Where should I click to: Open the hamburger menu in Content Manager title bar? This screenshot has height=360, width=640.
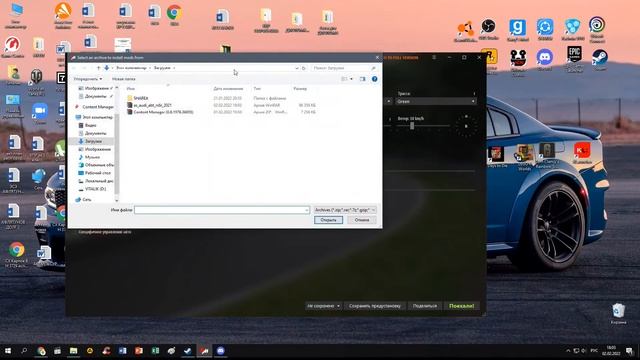434,58
